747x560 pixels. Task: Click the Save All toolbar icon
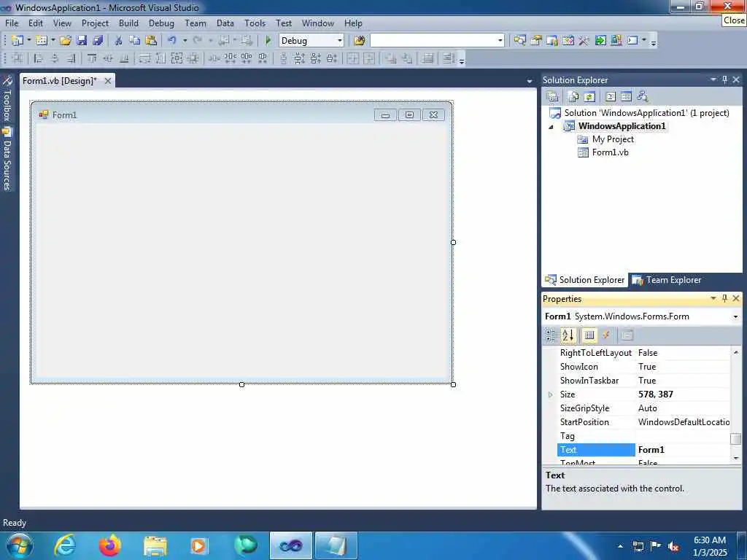(x=98, y=41)
